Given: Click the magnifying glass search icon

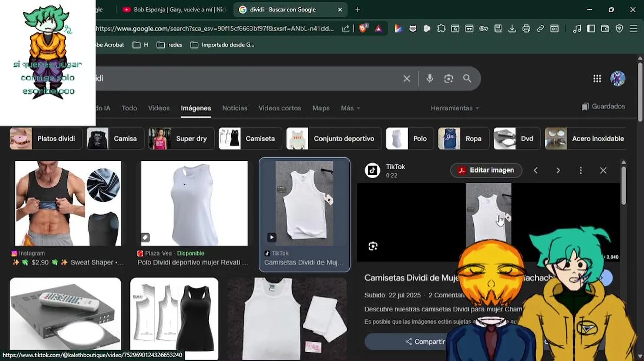Looking at the screenshot, I should point(467,78).
